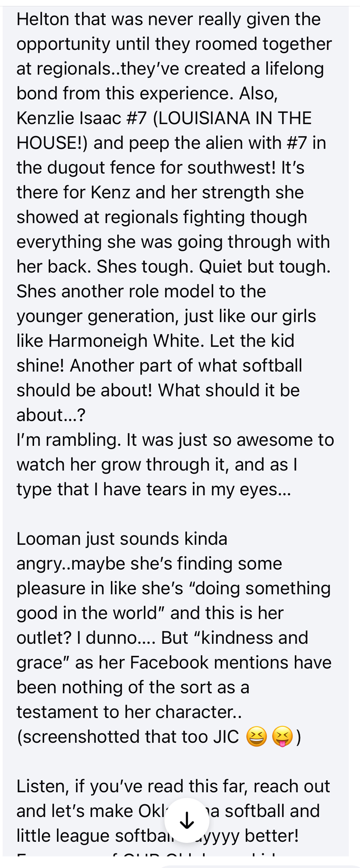The width and height of the screenshot is (360, 868).
Task: Click the "LOUISIANA IN THE" capitalized text
Action: tap(232, 118)
